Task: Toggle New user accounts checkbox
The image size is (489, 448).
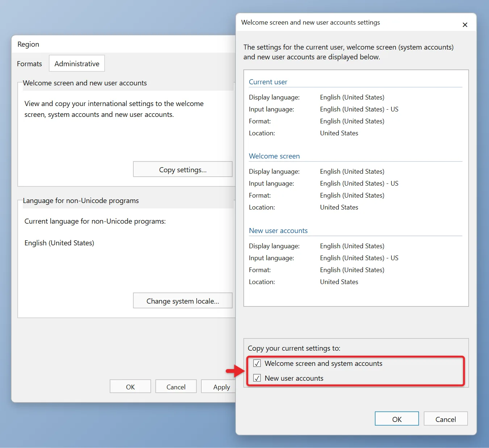Action: [257, 378]
